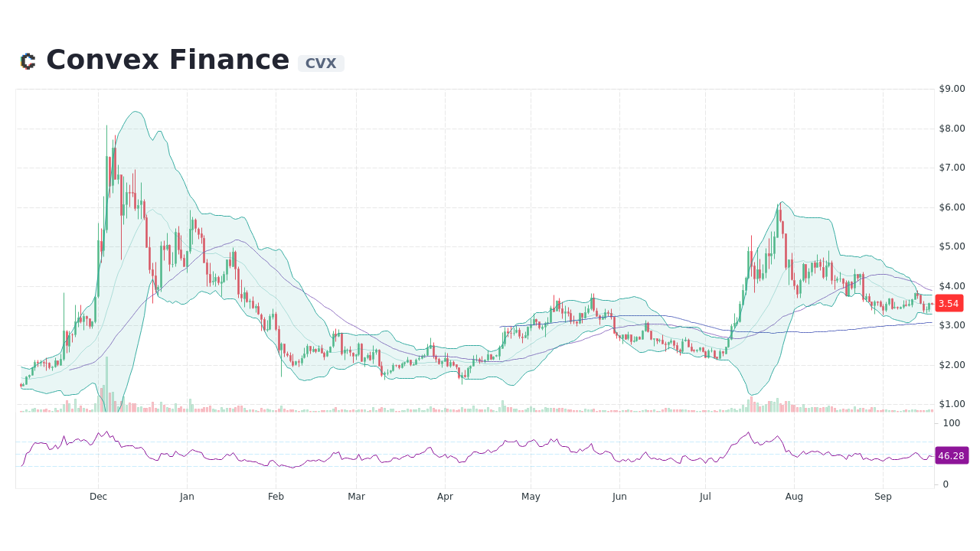Click the Sep label on the time axis
The height and width of the screenshot is (551, 980).
click(883, 497)
